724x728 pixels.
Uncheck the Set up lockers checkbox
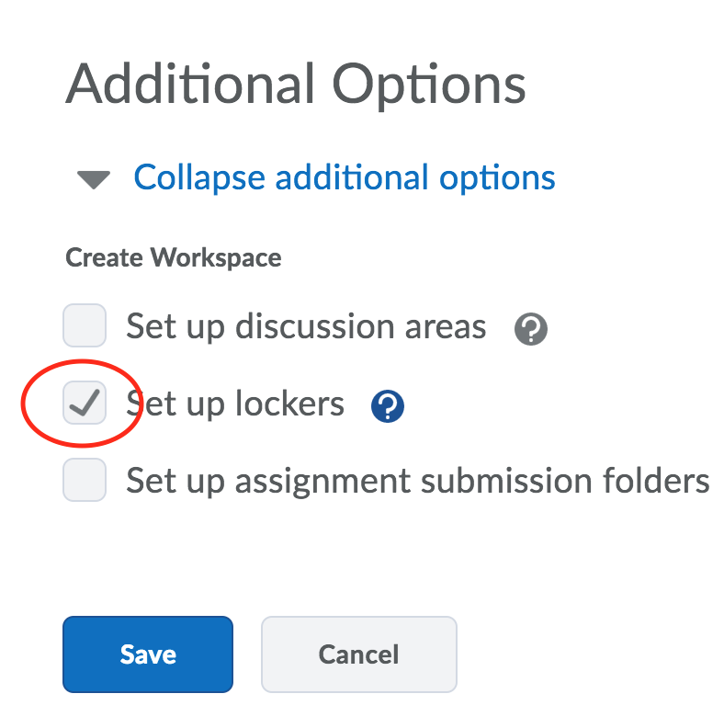pyautogui.click(x=85, y=404)
